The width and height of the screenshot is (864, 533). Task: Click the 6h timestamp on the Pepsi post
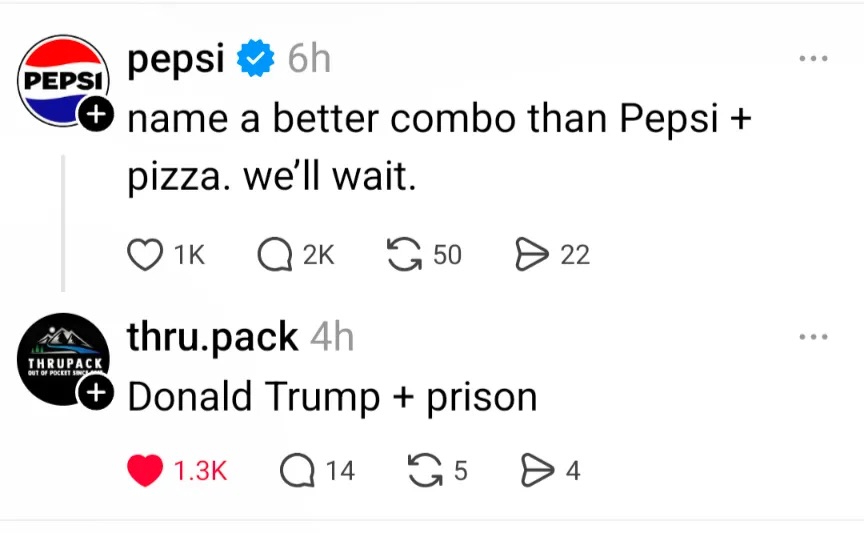[309, 60]
